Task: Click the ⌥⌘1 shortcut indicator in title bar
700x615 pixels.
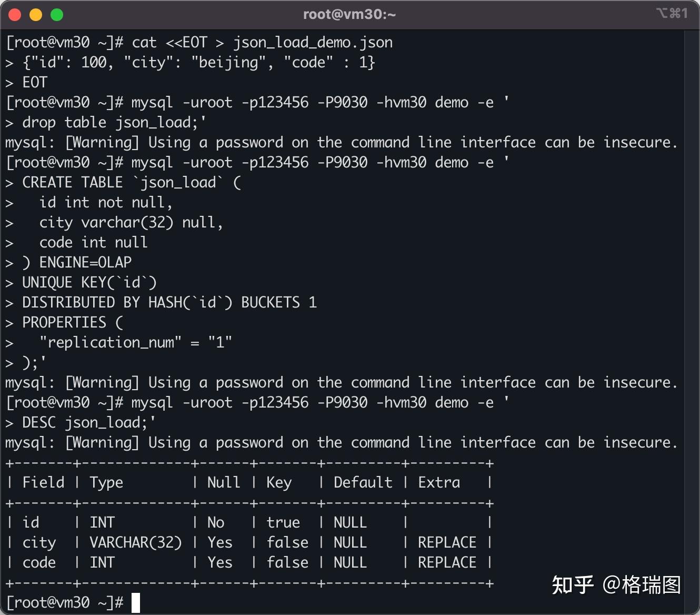Action: [x=672, y=14]
